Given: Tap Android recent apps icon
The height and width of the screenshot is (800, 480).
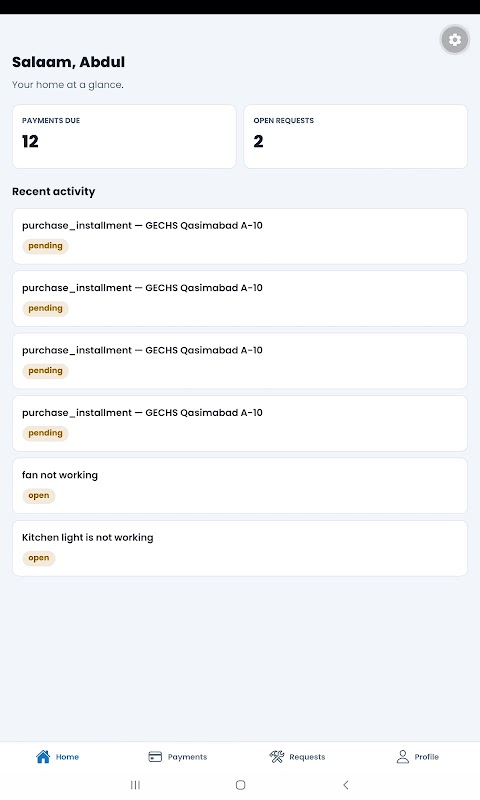Looking at the screenshot, I should tap(135, 785).
